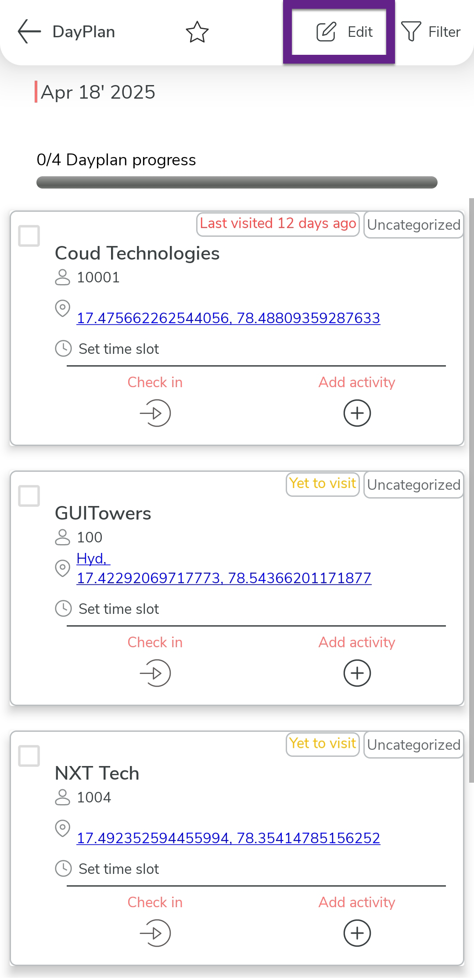Viewport: 474px width, 980px height.
Task: Open the Filter funnel icon
Action: coord(412,32)
